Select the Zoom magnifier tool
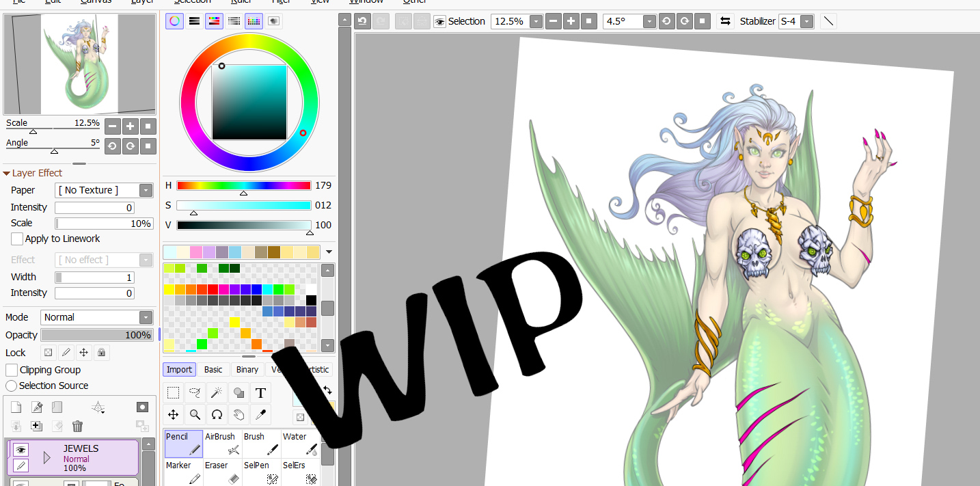This screenshot has height=486, width=980. [x=195, y=414]
